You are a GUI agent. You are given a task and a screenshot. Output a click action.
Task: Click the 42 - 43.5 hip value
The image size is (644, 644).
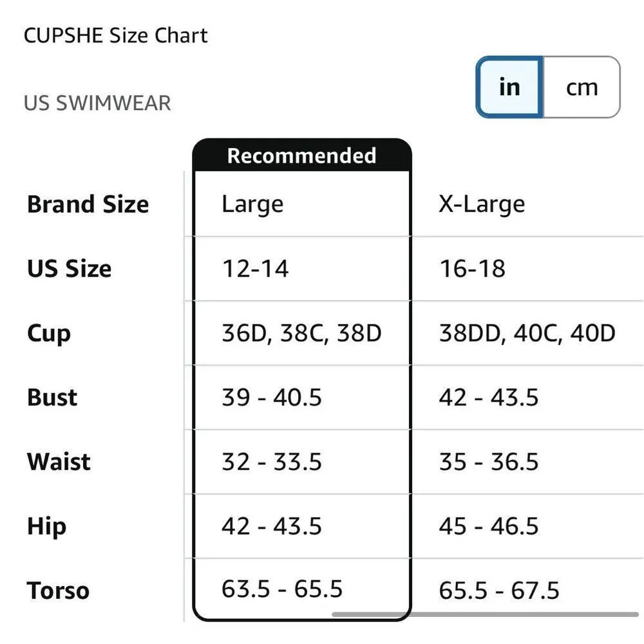tap(271, 526)
